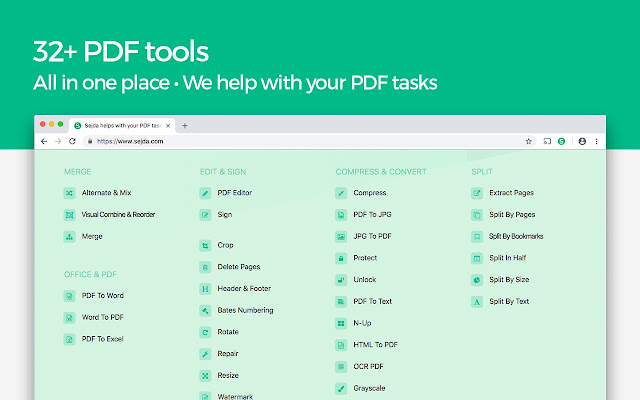The width and height of the screenshot is (640, 400).
Task: Go back to the previous page
Action: (x=44, y=141)
